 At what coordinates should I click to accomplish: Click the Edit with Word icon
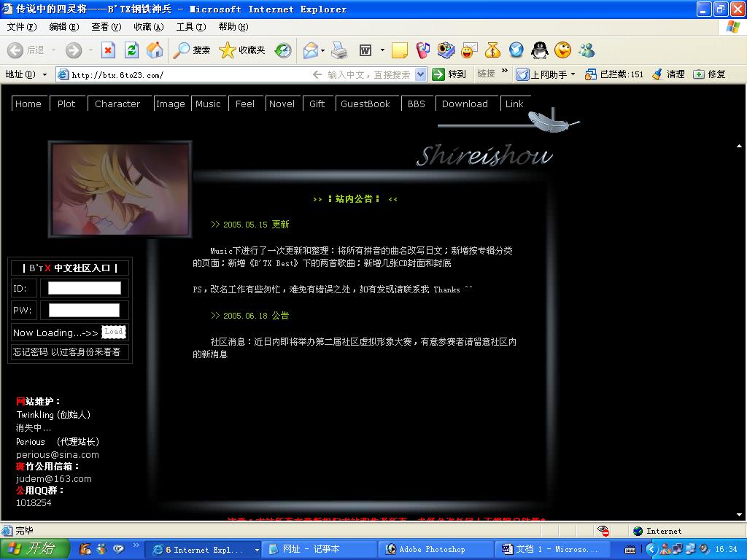pyautogui.click(x=365, y=50)
